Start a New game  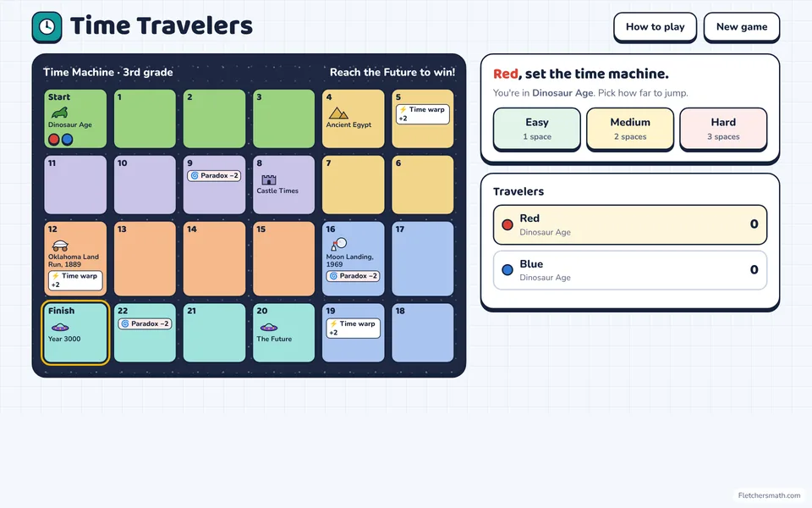pyautogui.click(x=742, y=27)
